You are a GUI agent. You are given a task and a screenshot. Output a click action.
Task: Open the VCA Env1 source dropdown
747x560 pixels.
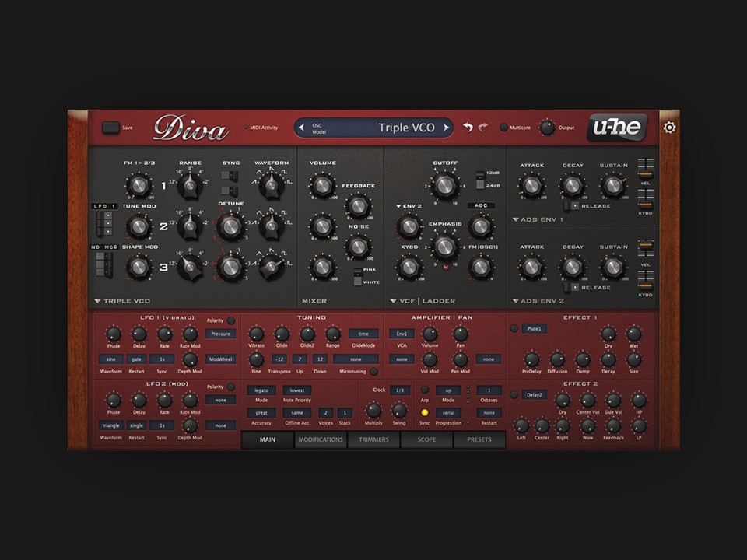(402, 334)
